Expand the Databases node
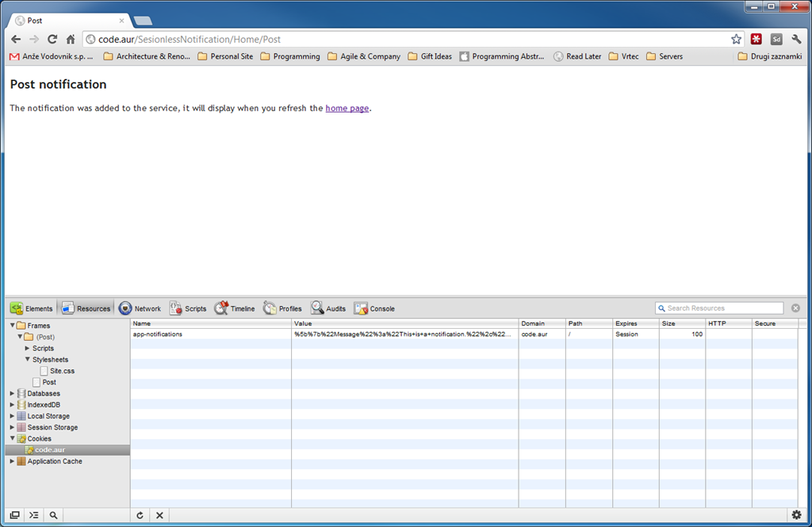This screenshot has width=812, height=527. (x=13, y=393)
